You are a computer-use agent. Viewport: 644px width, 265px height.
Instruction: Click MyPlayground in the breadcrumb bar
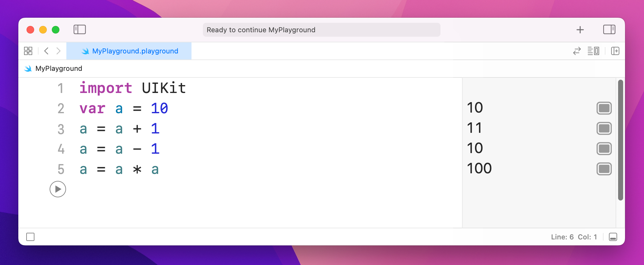click(x=58, y=69)
